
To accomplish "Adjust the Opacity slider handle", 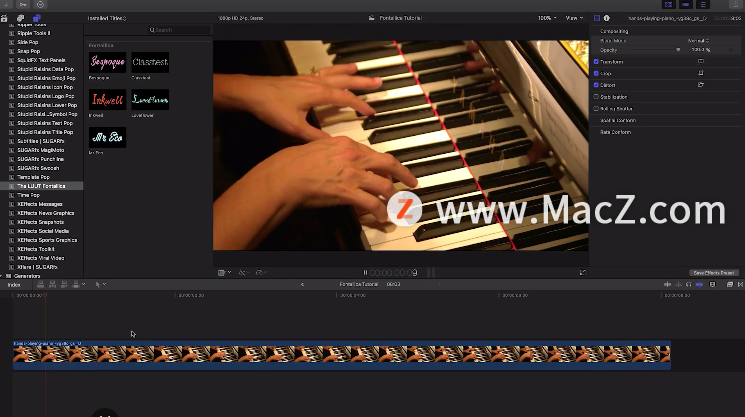I will [678, 50].
